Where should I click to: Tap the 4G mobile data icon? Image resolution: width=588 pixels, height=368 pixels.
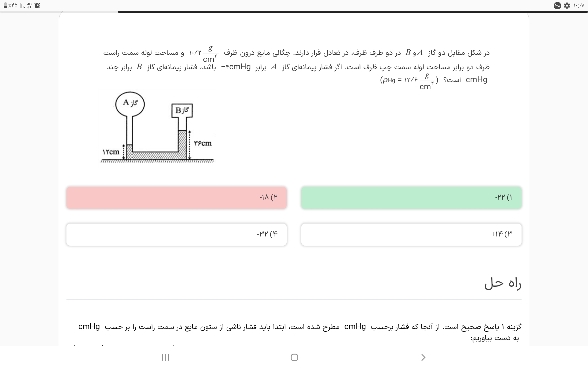pos(29,5)
